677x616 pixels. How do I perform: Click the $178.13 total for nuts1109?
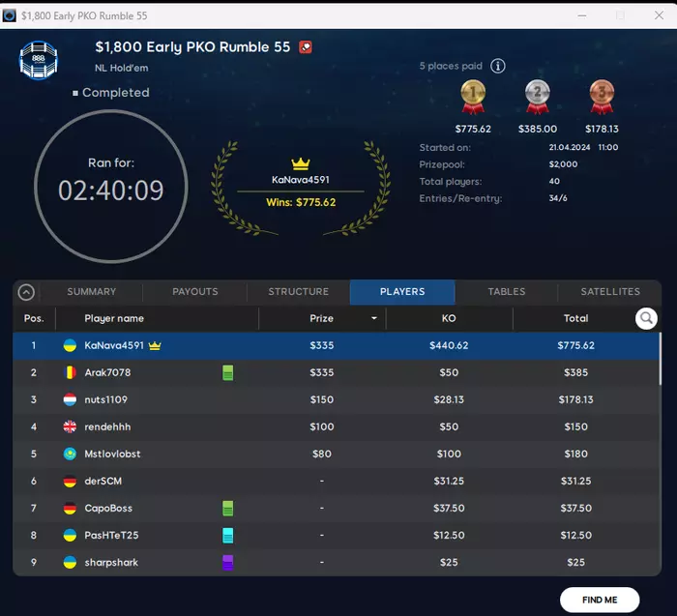click(x=575, y=399)
